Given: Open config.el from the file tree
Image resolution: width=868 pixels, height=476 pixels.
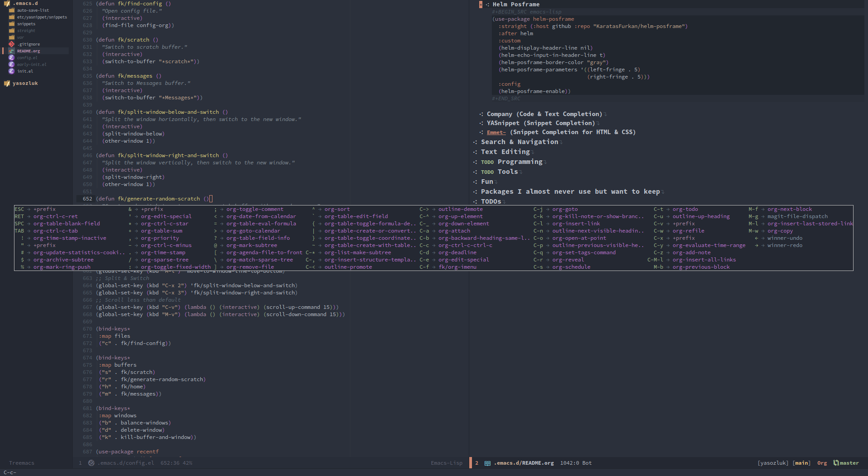Looking at the screenshot, I should pyautogui.click(x=27, y=58).
